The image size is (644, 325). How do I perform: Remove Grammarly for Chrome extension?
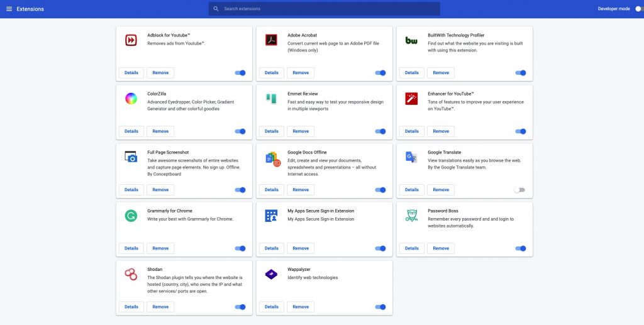point(160,248)
